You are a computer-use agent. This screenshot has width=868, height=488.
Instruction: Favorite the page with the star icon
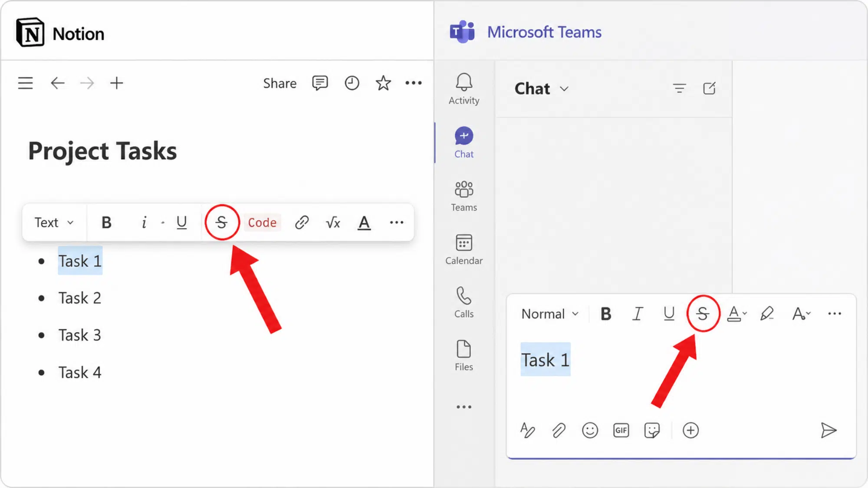pos(383,83)
